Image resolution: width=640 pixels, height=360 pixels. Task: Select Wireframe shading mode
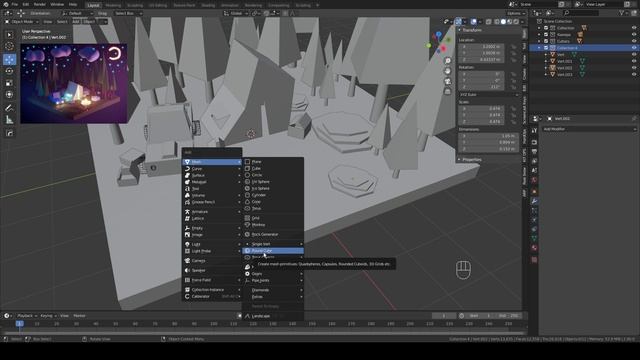point(497,22)
